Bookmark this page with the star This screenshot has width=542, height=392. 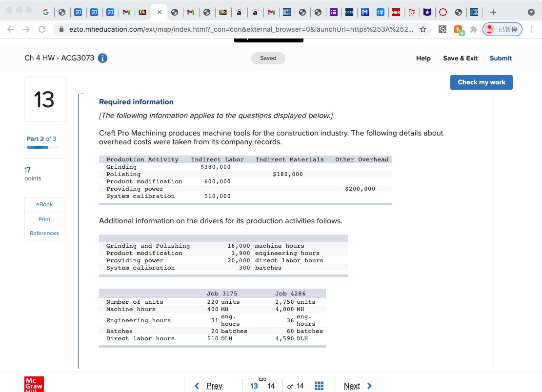(423, 29)
